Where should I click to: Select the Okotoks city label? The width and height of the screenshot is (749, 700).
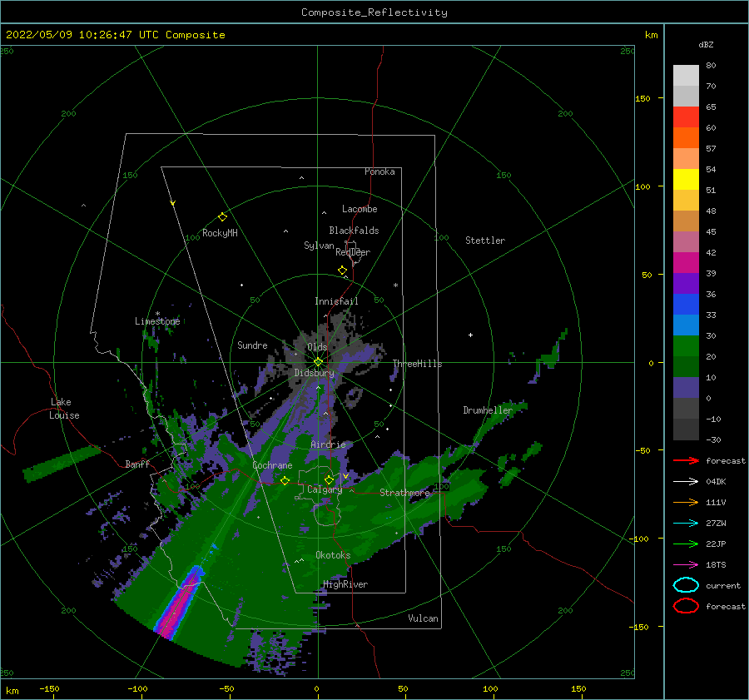coord(333,555)
